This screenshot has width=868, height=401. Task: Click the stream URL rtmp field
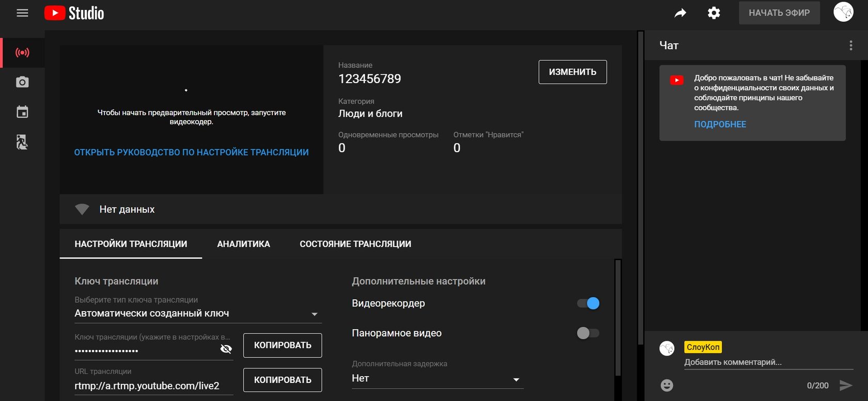[x=154, y=386]
